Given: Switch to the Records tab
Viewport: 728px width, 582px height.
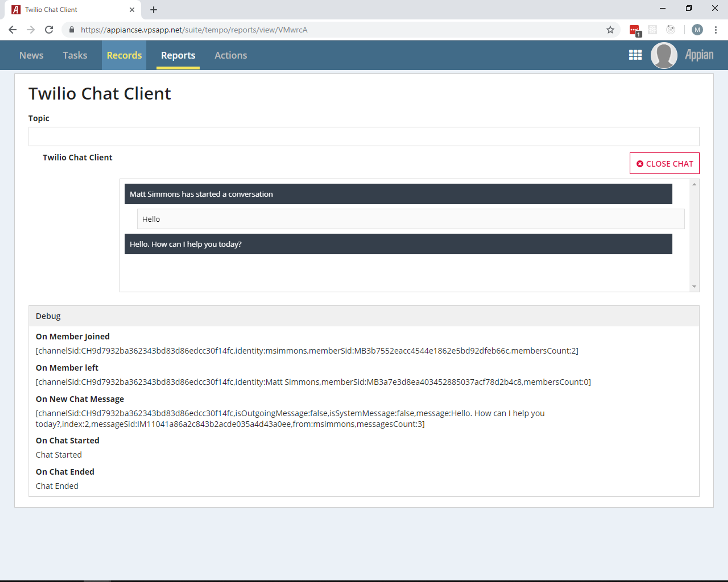Looking at the screenshot, I should [x=124, y=55].
